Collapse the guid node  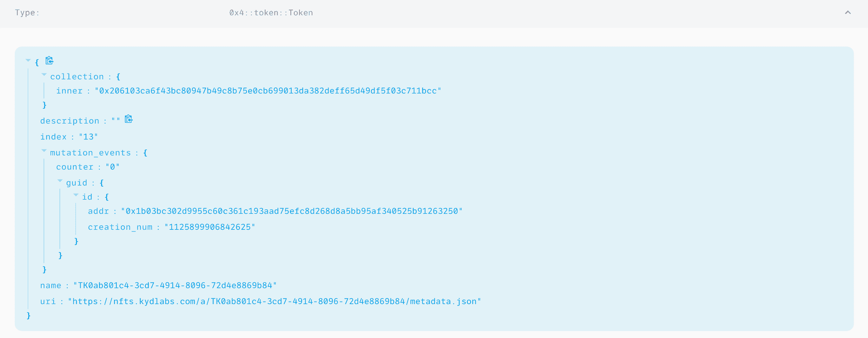point(60,181)
